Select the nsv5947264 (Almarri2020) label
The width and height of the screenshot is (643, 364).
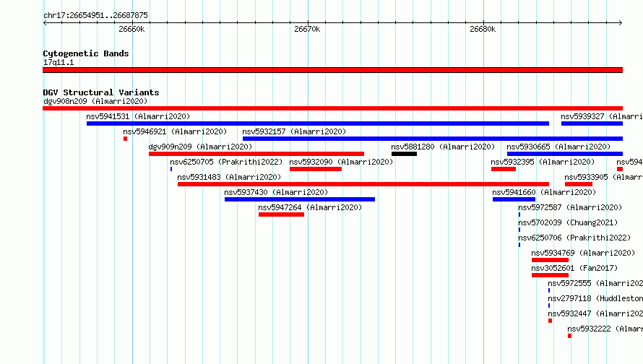[x=310, y=207]
